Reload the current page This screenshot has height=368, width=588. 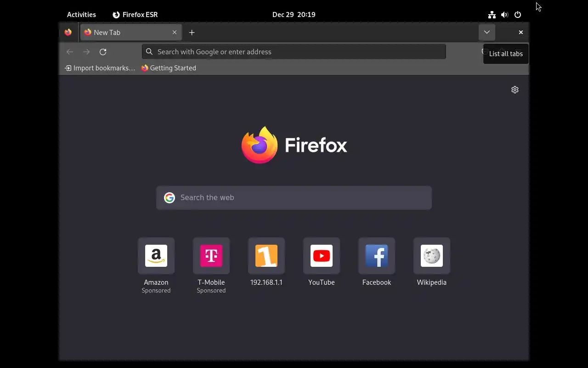click(x=103, y=52)
